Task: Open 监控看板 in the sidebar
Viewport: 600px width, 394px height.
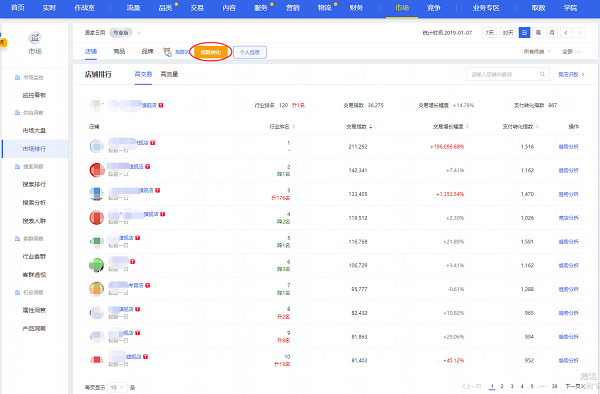Action: (x=34, y=95)
